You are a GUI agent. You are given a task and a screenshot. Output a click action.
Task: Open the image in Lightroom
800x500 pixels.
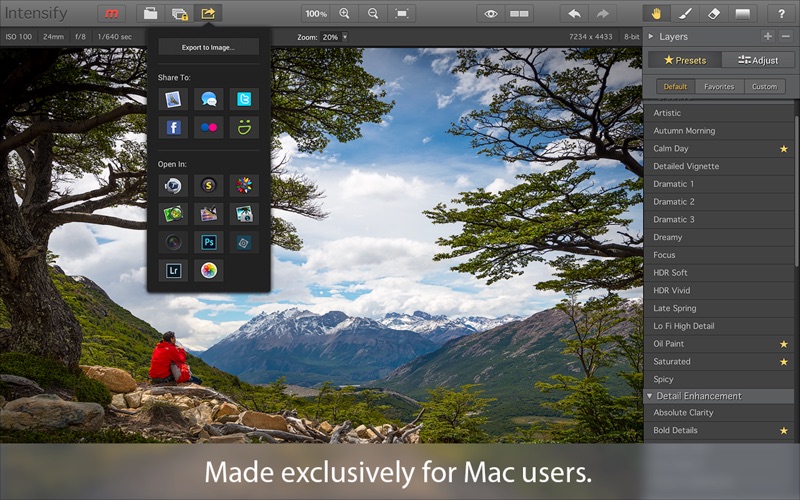(173, 270)
